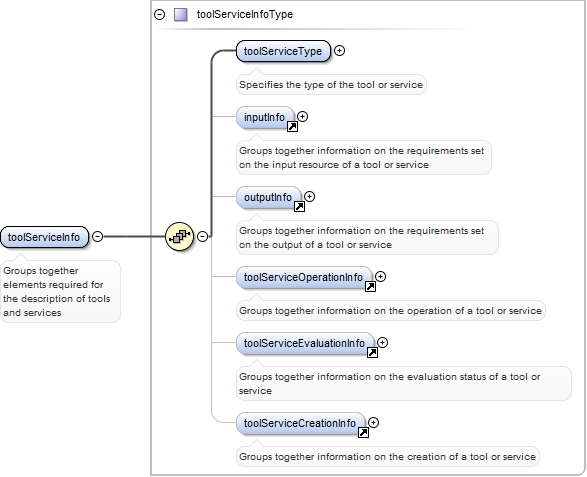This screenshot has height=477, width=587.
Task: Collapse the toolServiceInfo element children
Action: [x=97, y=236]
